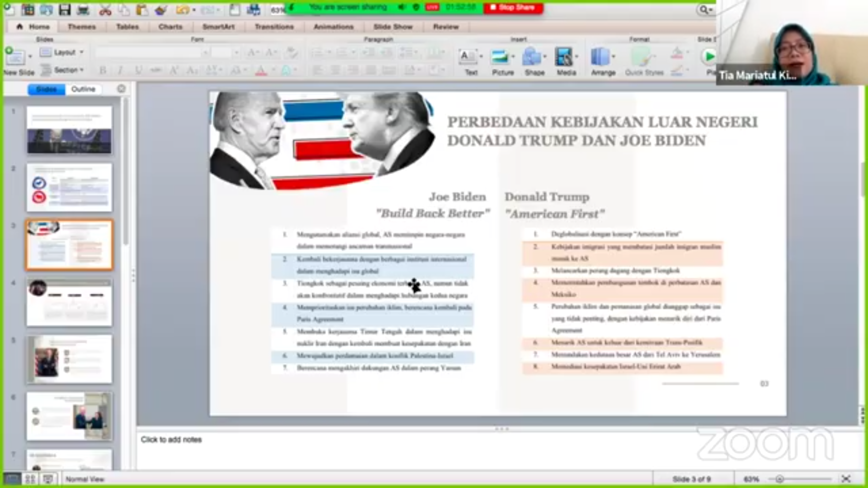Viewport: 868px width, 488px height.
Task: Switch to Slide Sorter view in status bar
Action: tap(30, 479)
